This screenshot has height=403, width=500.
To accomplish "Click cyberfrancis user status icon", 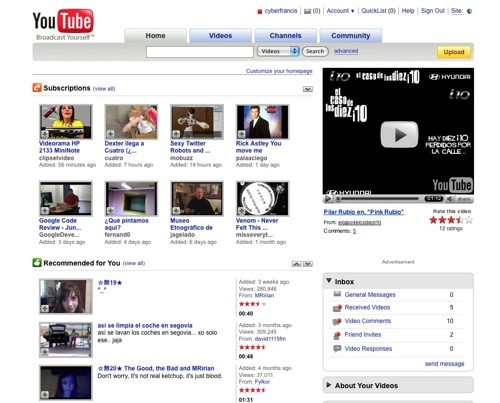I will (x=260, y=12).
